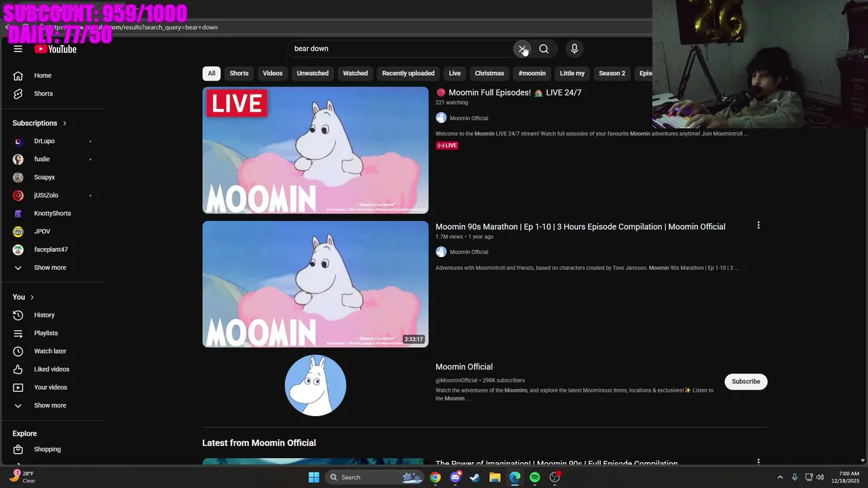Filter results by Unwatched

pos(313,73)
